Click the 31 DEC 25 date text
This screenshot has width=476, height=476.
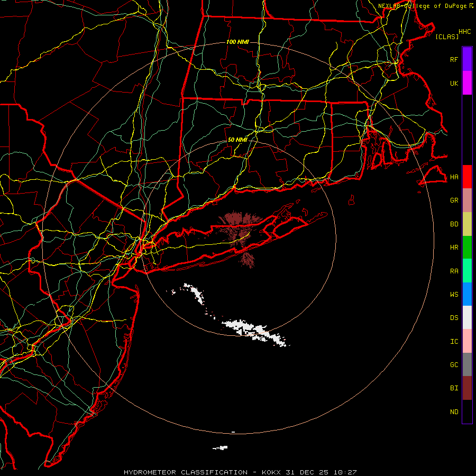(x=307, y=472)
